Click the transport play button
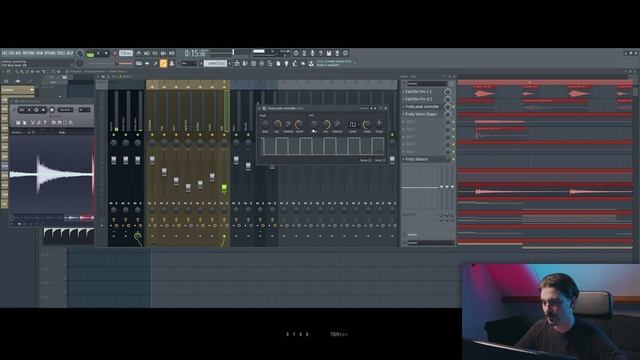640x360 pixels. click(x=98, y=53)
